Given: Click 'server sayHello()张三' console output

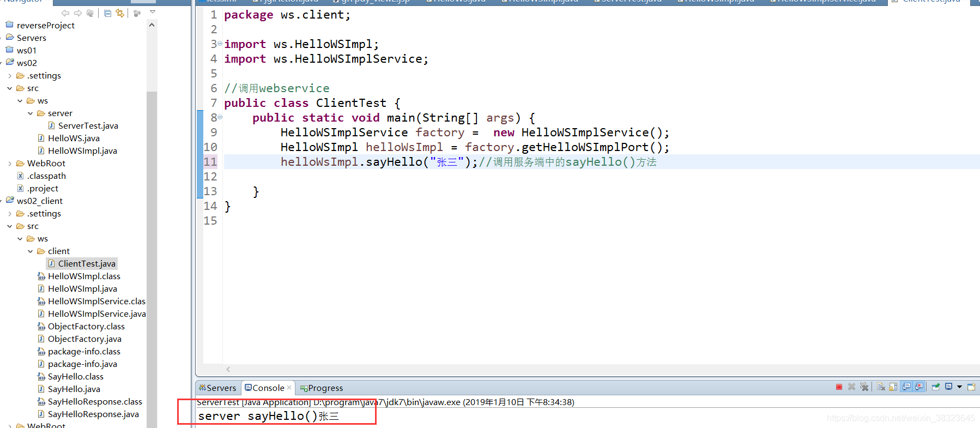Looking at the screenshot, I should (268, 416).
